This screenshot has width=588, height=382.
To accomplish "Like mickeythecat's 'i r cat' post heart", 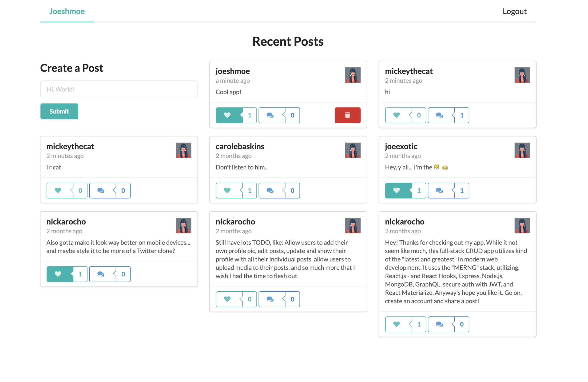I will 60,190.
